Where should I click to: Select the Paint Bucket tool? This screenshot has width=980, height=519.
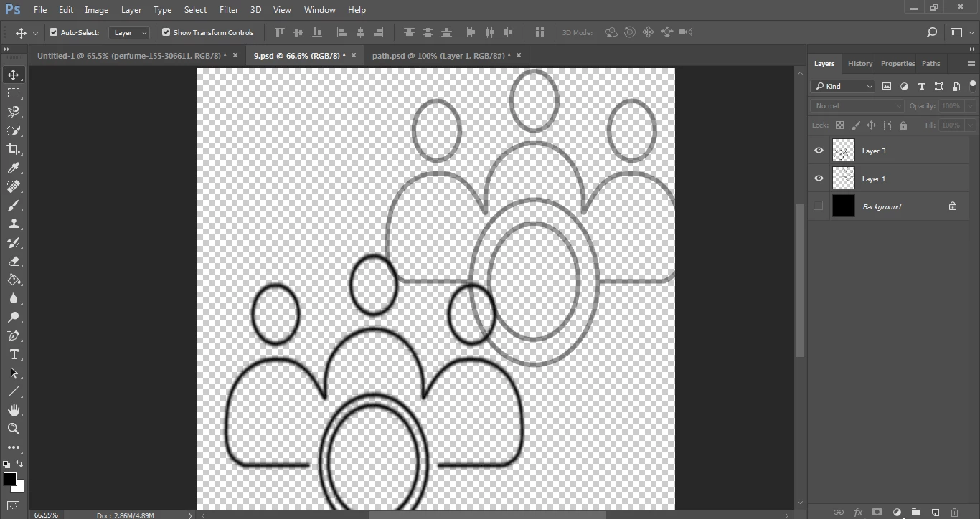(x=14, y=280)
